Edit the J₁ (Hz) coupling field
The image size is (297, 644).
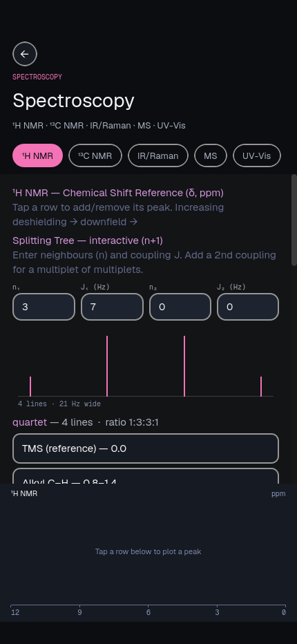[x=112, y=307]
